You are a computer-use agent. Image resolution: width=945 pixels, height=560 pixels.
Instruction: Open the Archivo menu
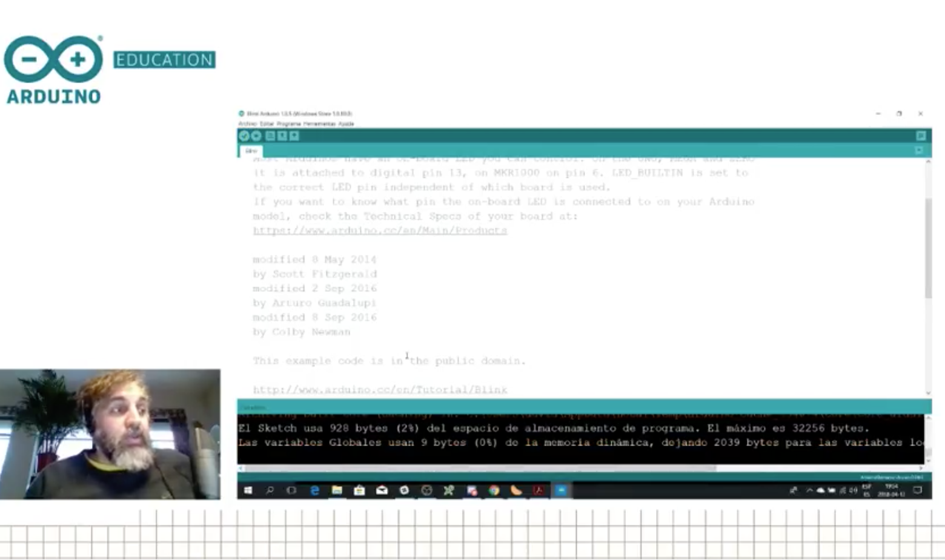pos(247,124)
